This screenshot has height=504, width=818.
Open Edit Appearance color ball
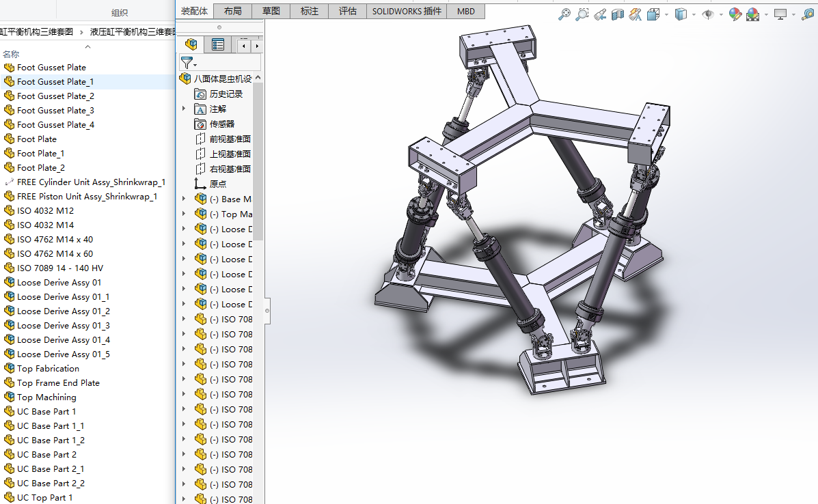tap(735, 14)
